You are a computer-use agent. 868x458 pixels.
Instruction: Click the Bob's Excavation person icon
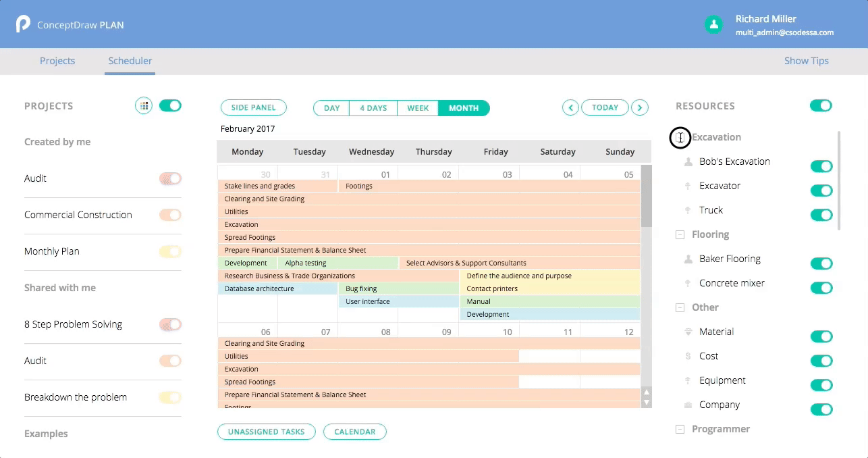[x=688, y=161]
